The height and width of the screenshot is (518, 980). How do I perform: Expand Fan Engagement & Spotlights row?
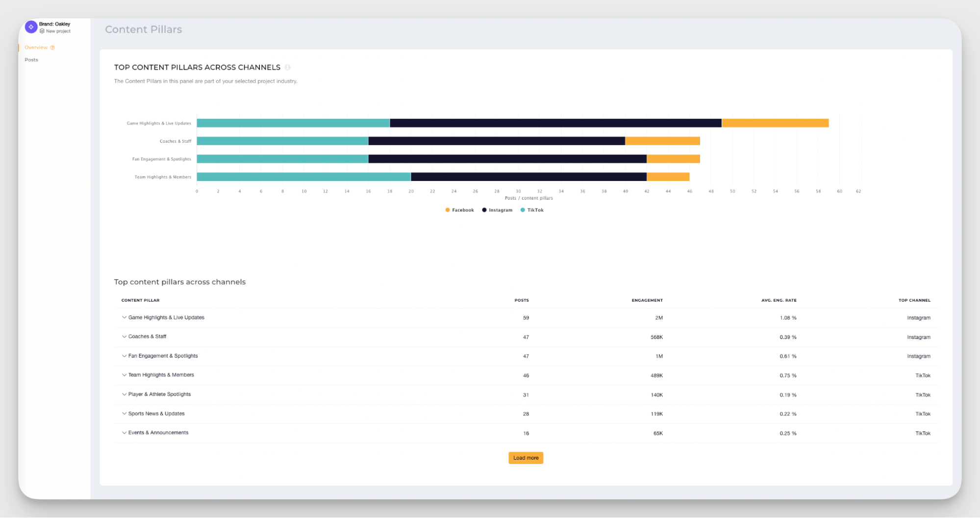point(124,356)
